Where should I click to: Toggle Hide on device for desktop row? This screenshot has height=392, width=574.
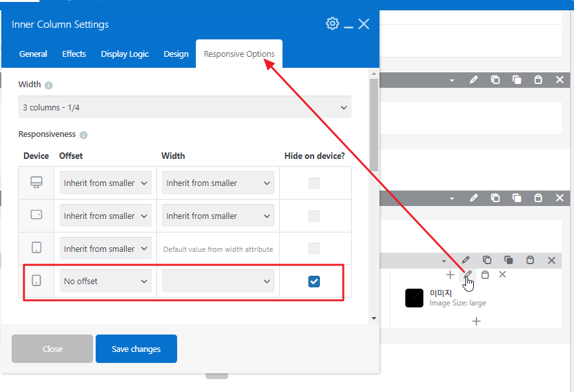[x=314, y=183]
